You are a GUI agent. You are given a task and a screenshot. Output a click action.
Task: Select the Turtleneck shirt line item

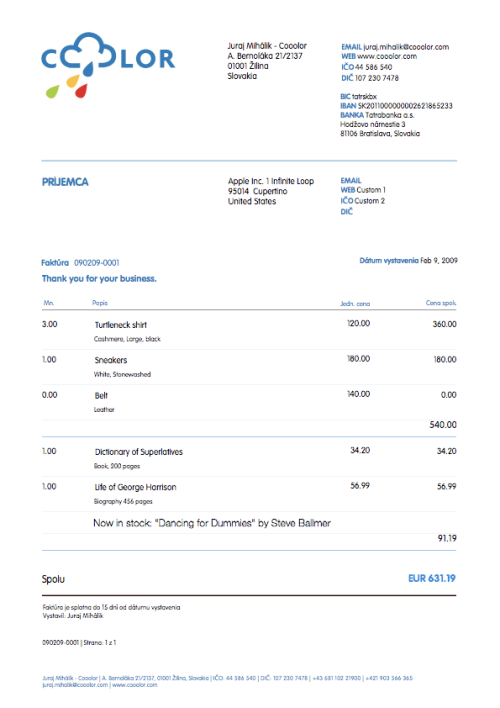pyautogui.click(x=249, y=331)
